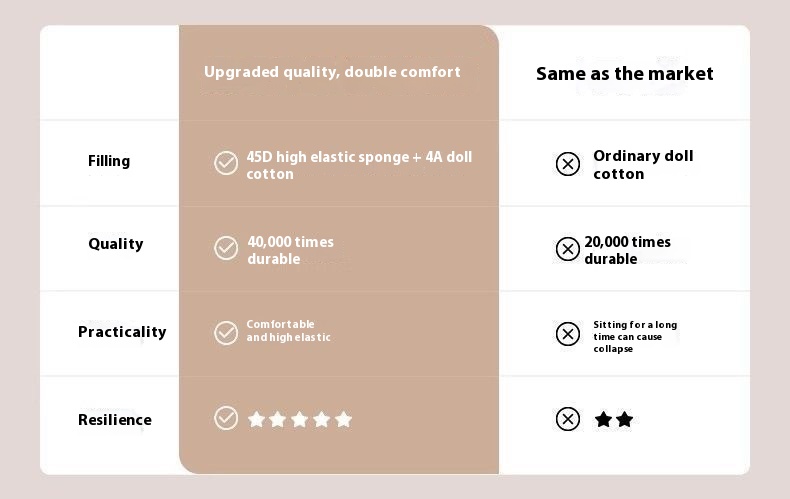
Task: Click the checkmark icon next to 40,000 times durable
Action: point(226,248)
